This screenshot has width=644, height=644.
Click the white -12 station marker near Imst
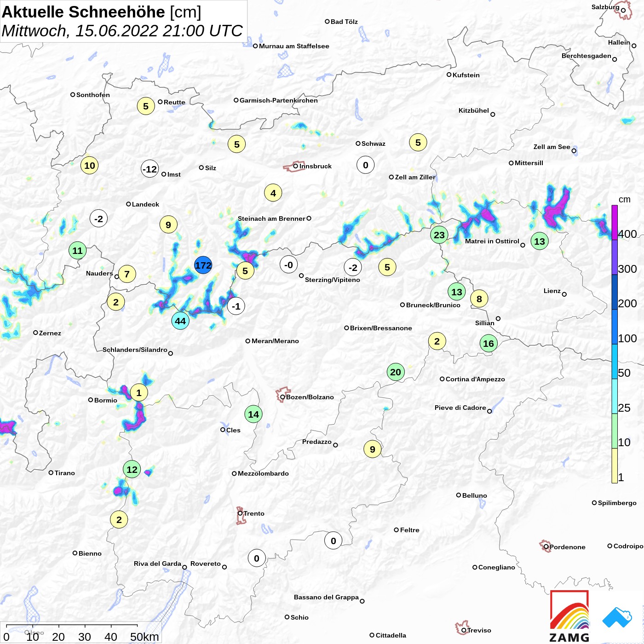(150, 169)
